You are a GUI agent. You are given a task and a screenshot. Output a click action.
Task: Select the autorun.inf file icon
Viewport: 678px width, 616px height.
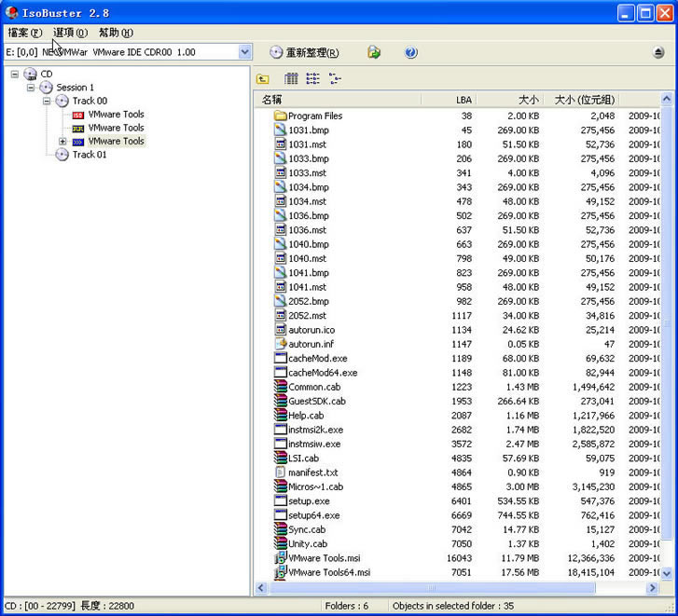(x=281, y=344)
